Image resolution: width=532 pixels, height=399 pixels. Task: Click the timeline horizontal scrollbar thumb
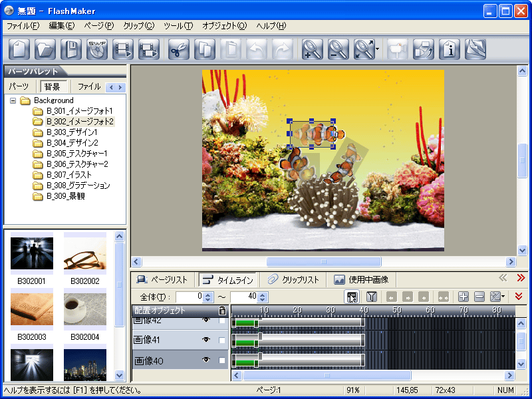coord(327,375)
